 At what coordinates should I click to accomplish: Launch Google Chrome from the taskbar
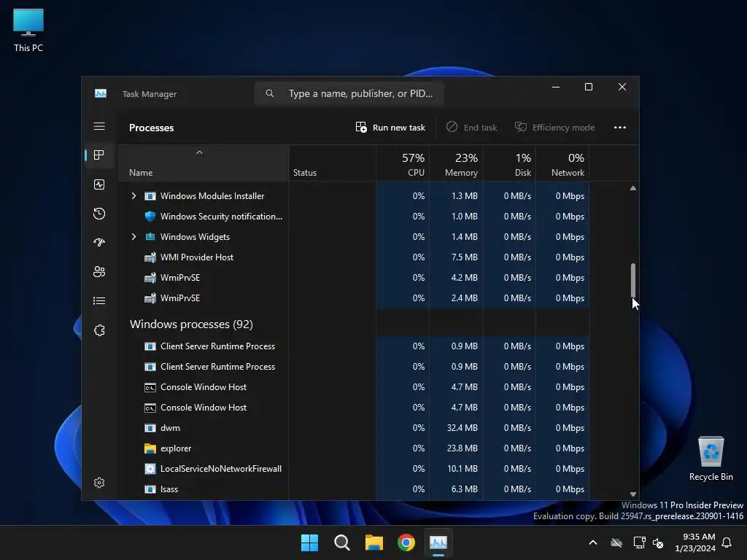pos(406,542)
